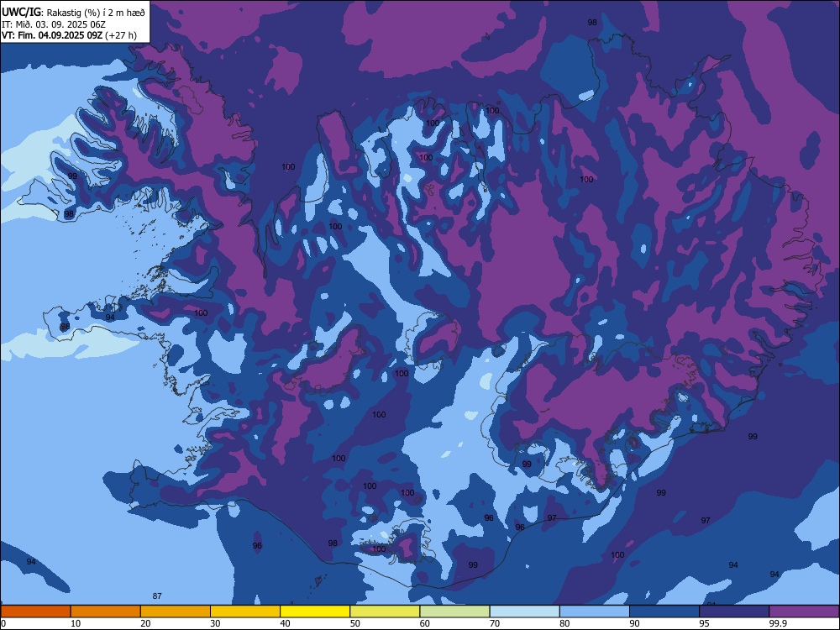The height and width of the screenshot is (630, 840).
Task: Click the legend scale label '90'
Action: click(x=634, y=623)
